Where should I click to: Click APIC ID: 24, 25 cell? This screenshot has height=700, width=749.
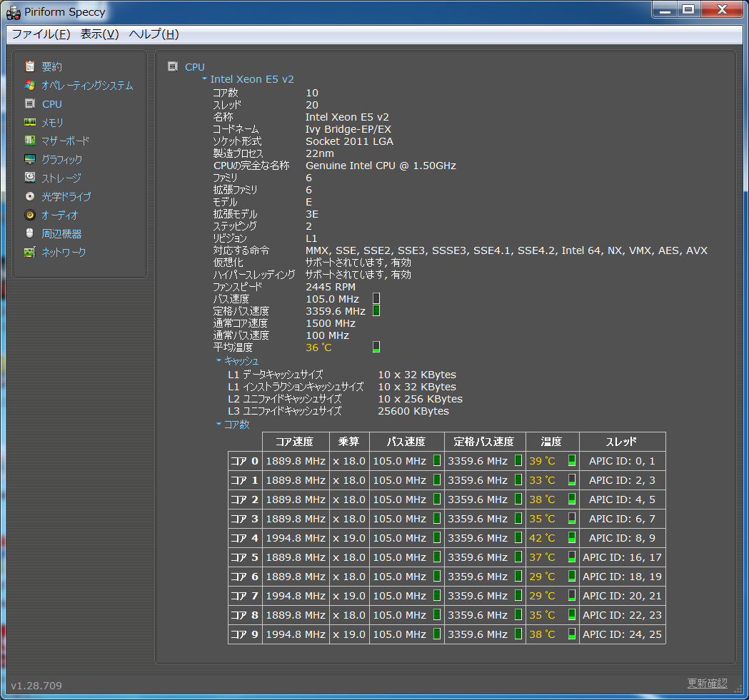[x=622, y=634]
